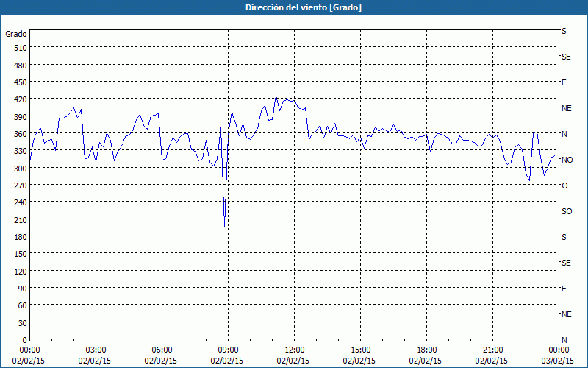Choose the 240 degree axis label

click(x=21, y=203)
